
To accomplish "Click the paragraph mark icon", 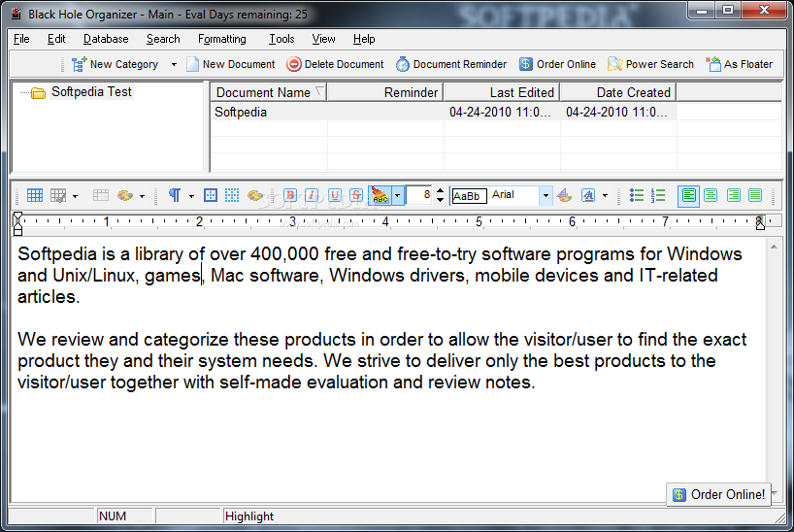I will point(175,195).
